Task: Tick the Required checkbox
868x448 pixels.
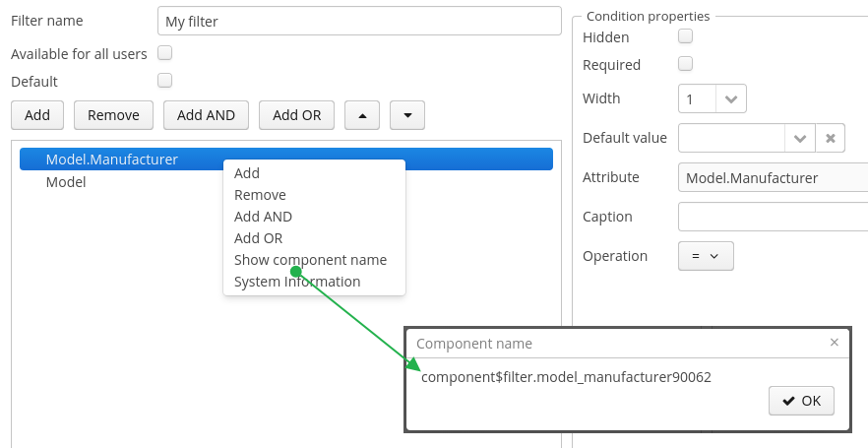Action: click(x=686, y=64)
